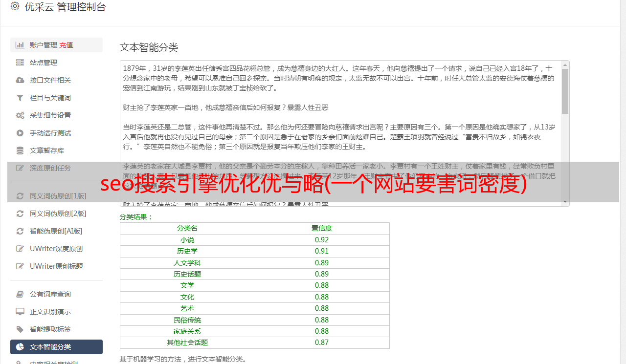Screen dimensions: 626x364
Task: Click the monitor icon for 正文识别演示
Action: (20, 312)
